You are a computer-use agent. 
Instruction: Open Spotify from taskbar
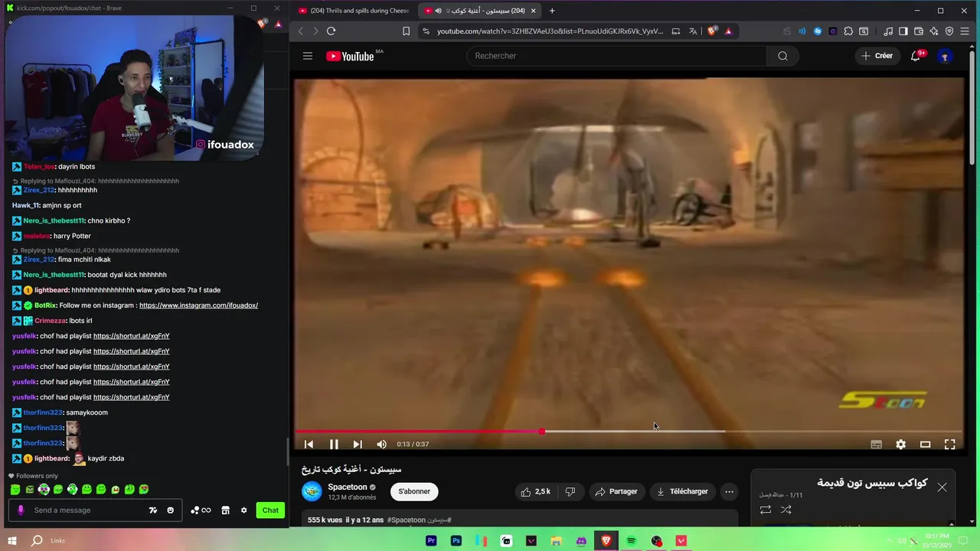pyautogui.click(x=631, y=541)
